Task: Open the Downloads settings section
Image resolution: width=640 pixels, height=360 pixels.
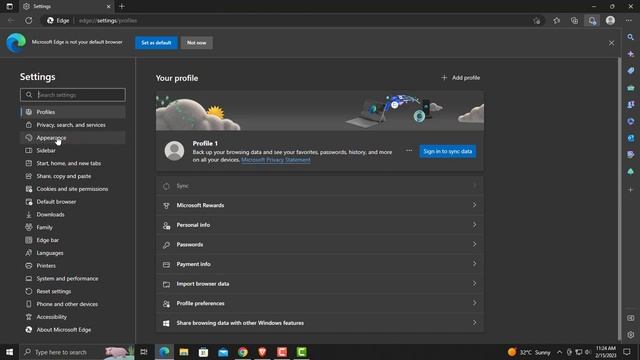Action: [73, 214]
